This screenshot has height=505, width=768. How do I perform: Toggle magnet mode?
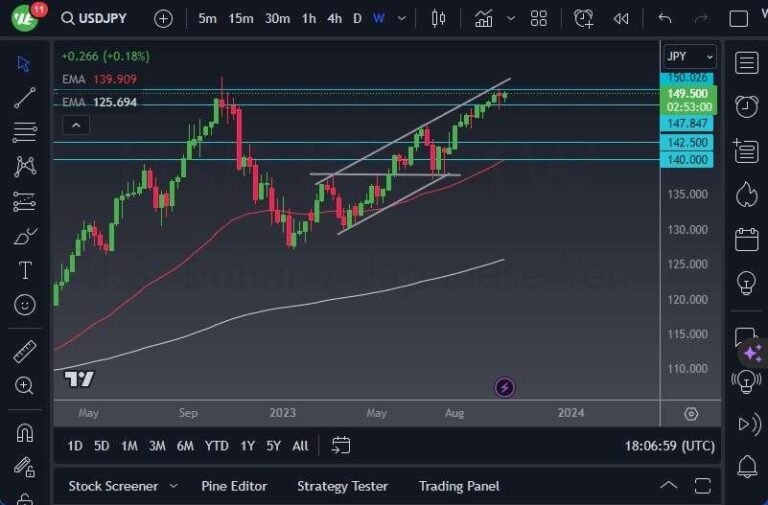(24, 433)
